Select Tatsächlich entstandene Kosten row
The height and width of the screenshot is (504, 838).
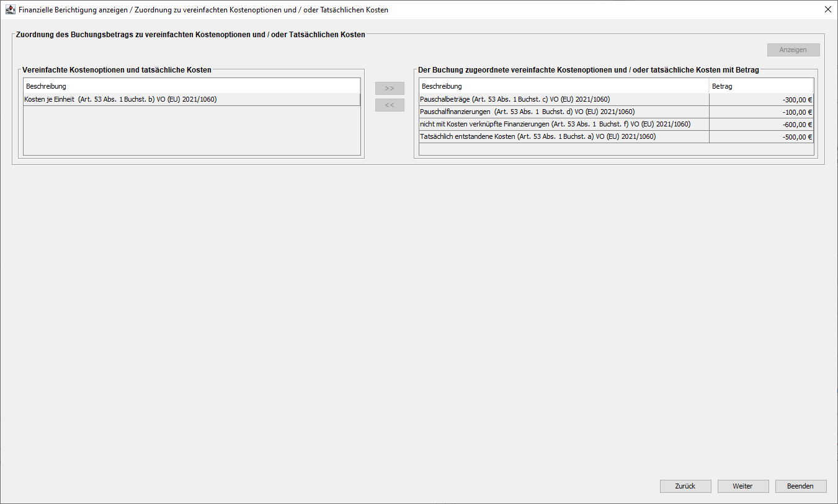(x=563, y=136)
